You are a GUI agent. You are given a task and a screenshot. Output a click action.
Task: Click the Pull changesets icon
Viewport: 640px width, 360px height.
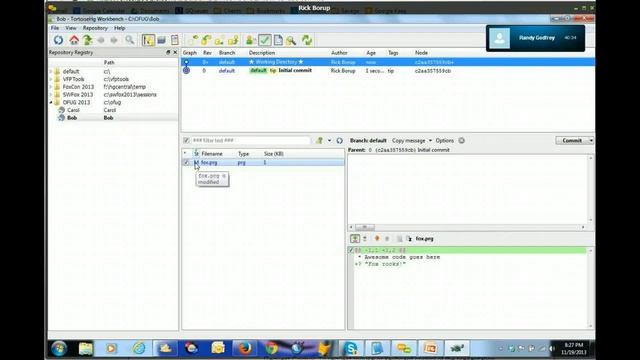(206, 40)
